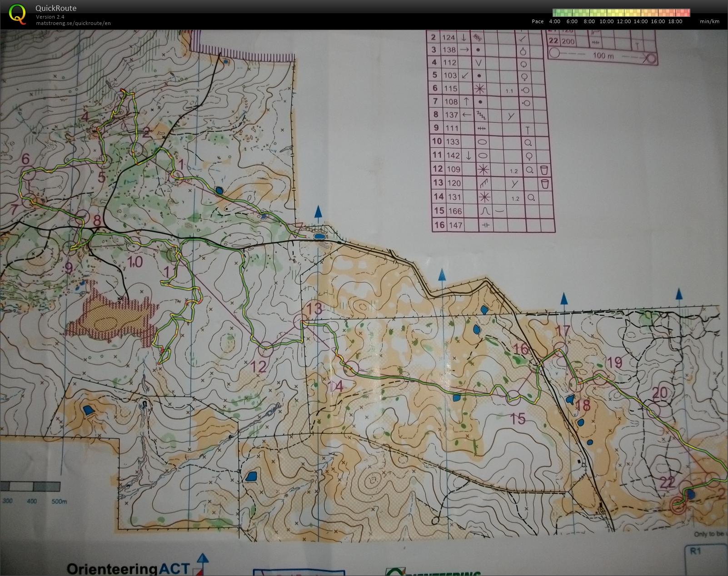The height and width of the screenshot is (576, 728).
Task: Click the R1 box at bottom right
Action: [696, 551]
